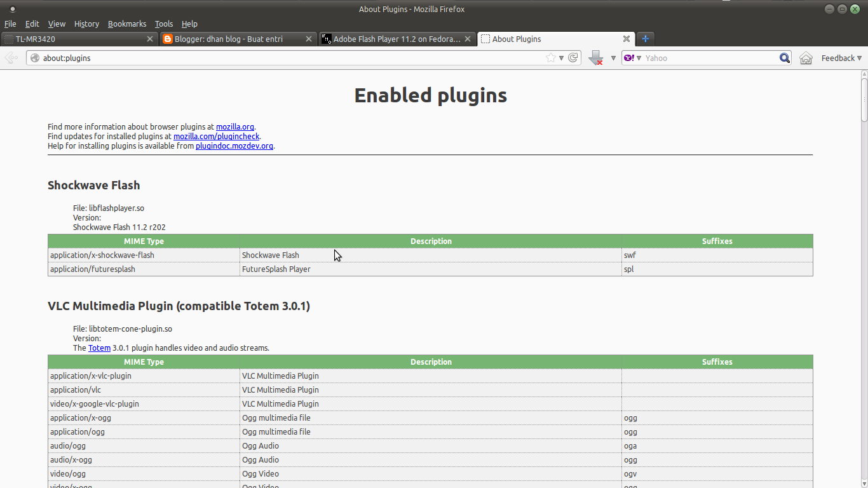Click the Description header in VLC plugin table
The width and height of the screenshot is (868, 488).
click(431, 362)
